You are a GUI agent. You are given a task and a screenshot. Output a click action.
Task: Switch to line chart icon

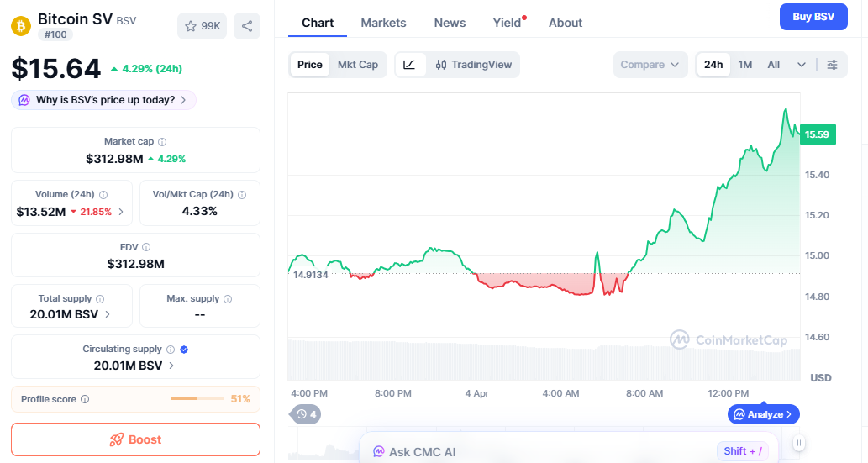(x=410, y=65)
